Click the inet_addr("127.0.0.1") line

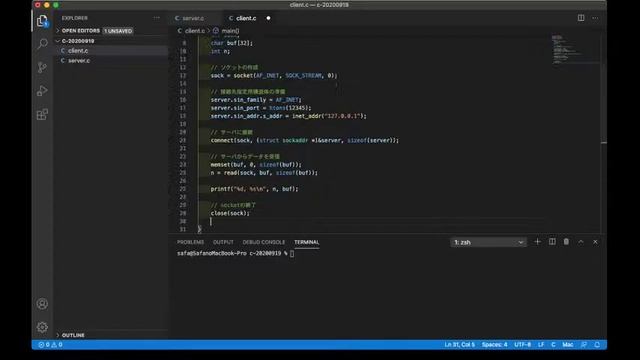click(x=288, y=116)
